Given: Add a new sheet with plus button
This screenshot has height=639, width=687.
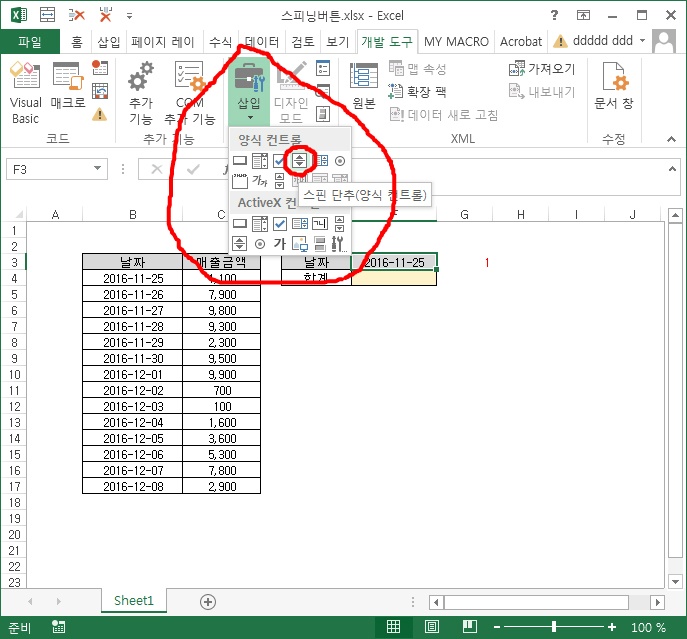Looking at the screenshot, I should 208,602.
